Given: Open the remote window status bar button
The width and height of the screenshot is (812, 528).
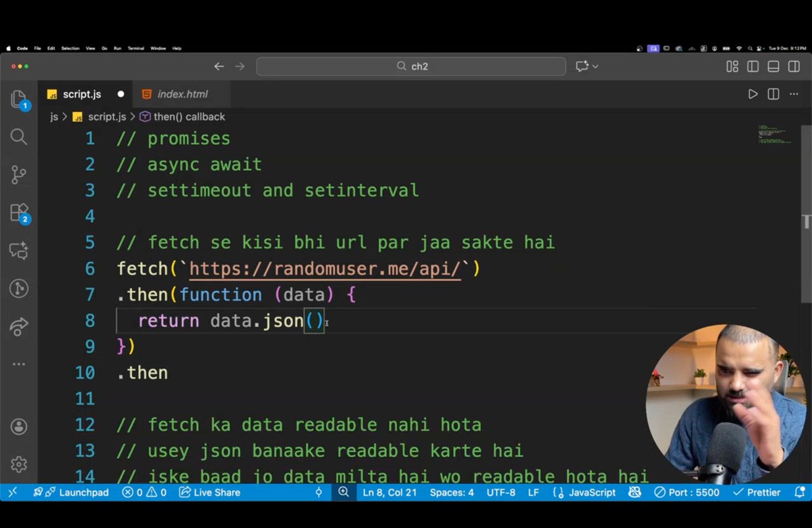Looking at the screenshot, I should pyautogui.click(x=13, y=492).
